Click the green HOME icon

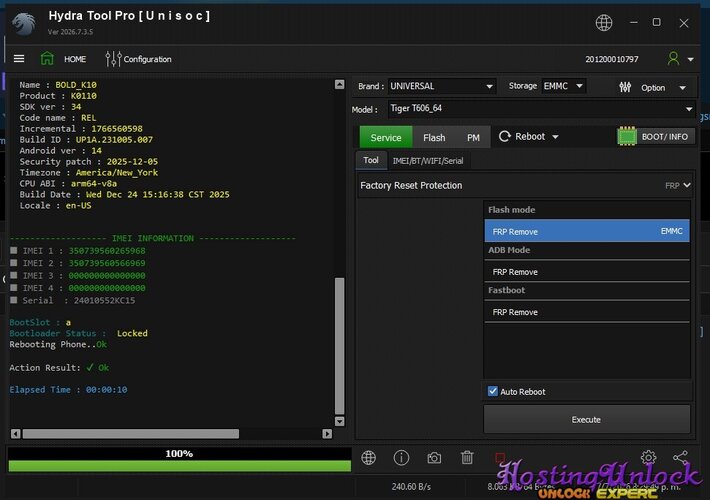[47, 58]
